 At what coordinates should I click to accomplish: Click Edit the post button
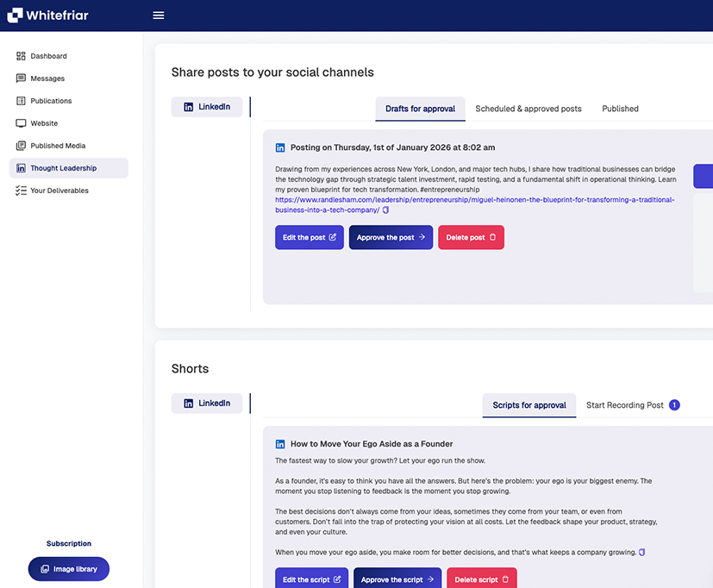click(x=310, y=237)
